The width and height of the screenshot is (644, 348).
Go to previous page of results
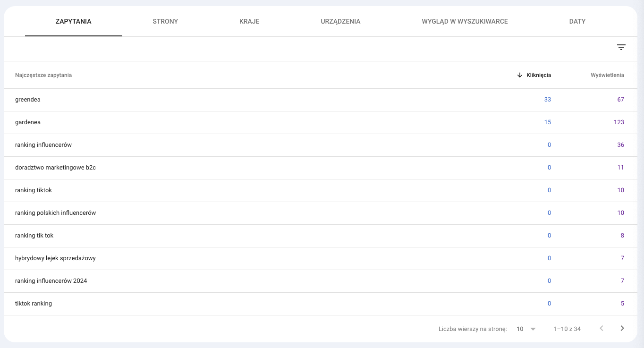[x=601, y=329]
